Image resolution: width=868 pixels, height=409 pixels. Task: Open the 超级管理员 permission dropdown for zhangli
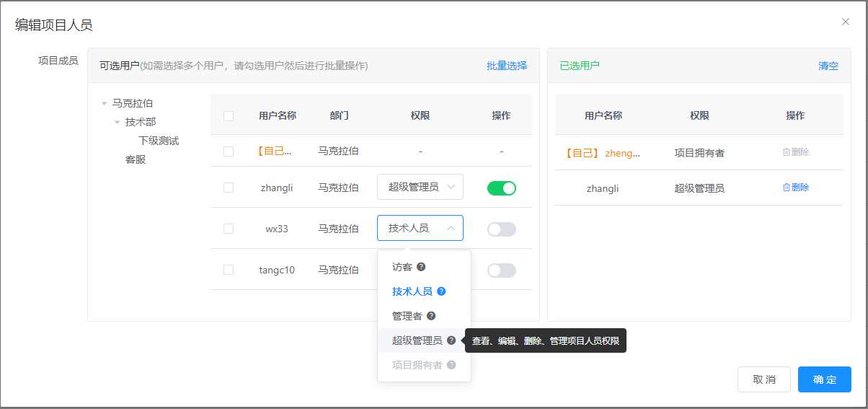[420, 187]
